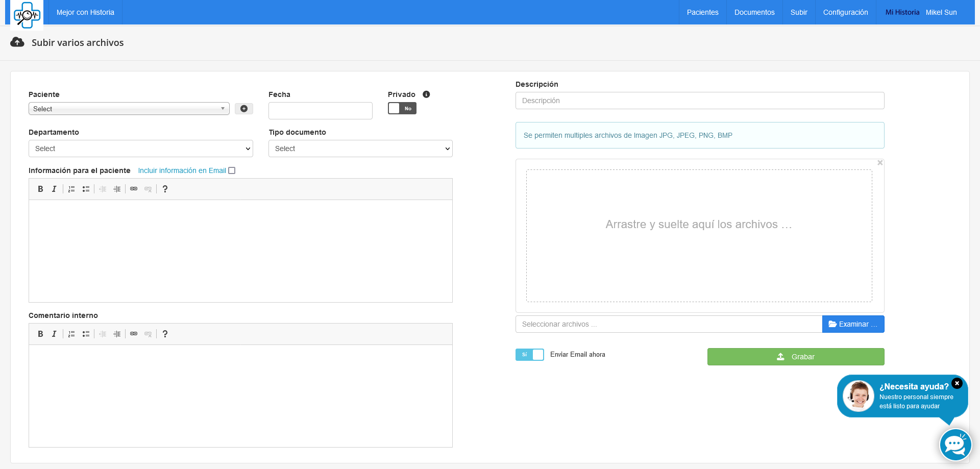The width and height of the screenshot is (980, 469).
Task: Open the live chat bubble icon
Action: 955,445
